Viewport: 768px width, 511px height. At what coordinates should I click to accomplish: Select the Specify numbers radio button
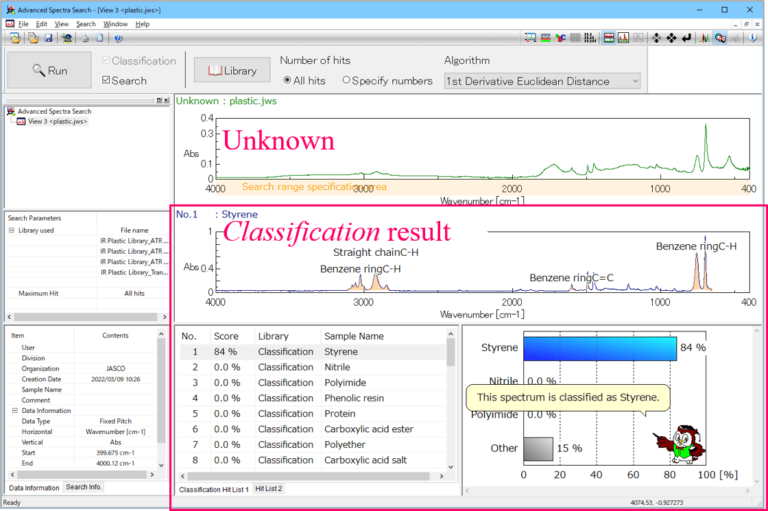pos(346,80)
